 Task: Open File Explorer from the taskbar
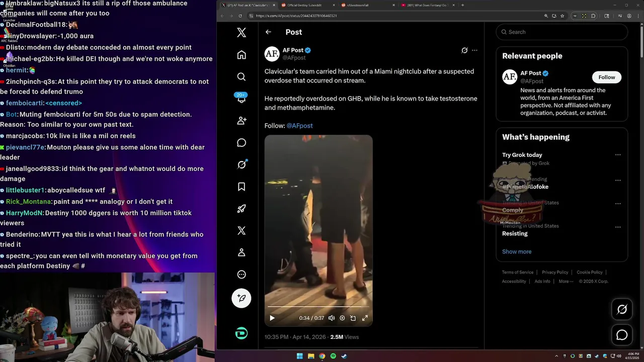(x=311, y=356)
